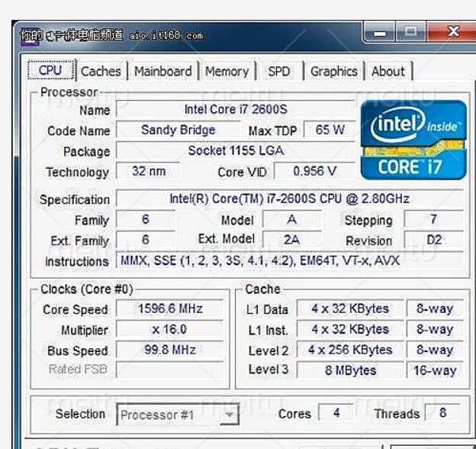Click the Ext. Family value field
476x449 pixels.
point(146,240)
